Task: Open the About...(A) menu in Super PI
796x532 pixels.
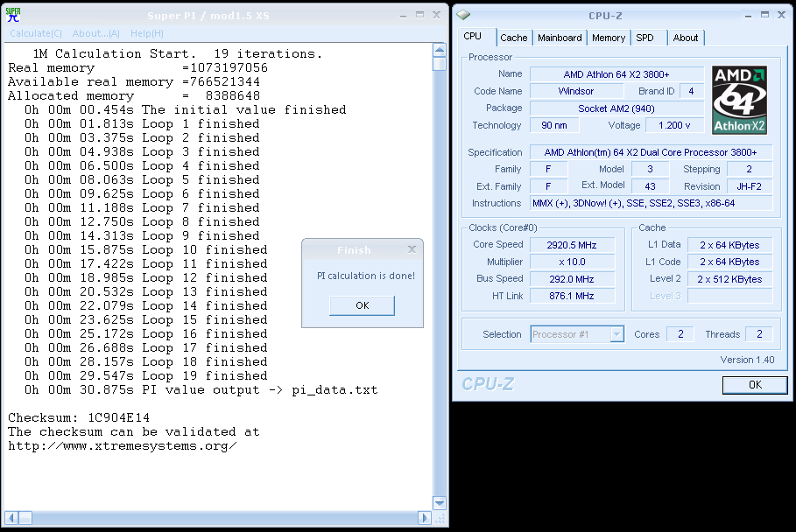Action: point(96,33)
